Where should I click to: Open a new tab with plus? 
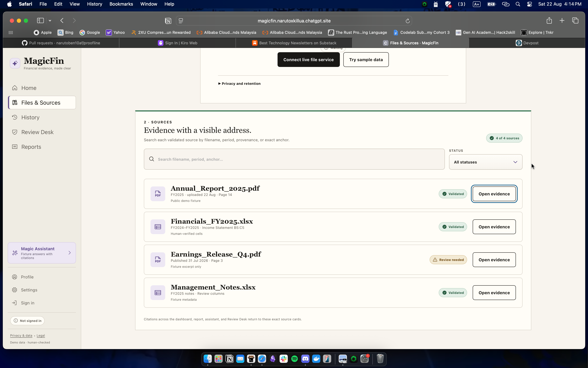(x=562, y=21)
